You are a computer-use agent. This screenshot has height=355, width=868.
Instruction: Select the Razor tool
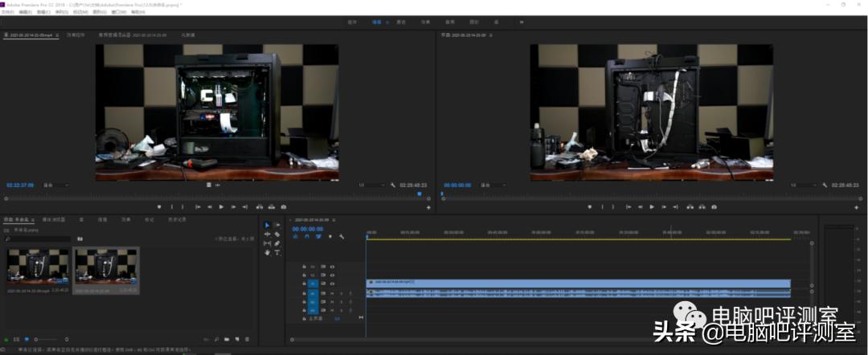tap(277, 234)
